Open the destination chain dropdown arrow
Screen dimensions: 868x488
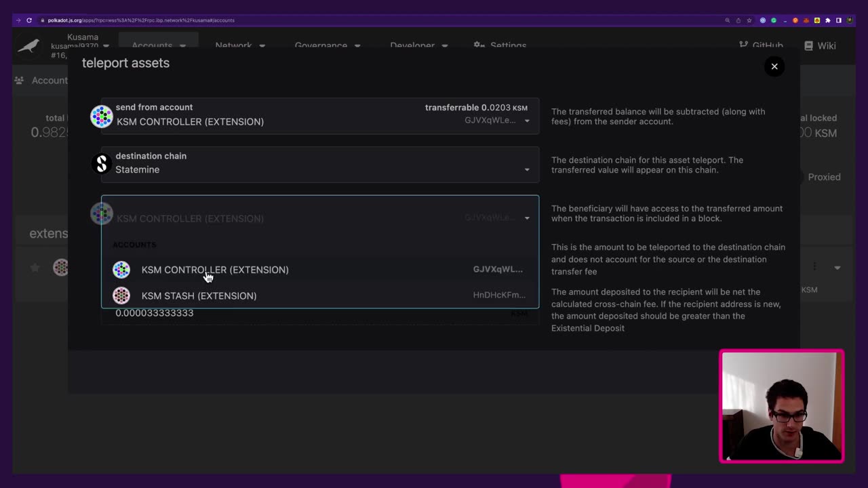[x=527, y=169]
